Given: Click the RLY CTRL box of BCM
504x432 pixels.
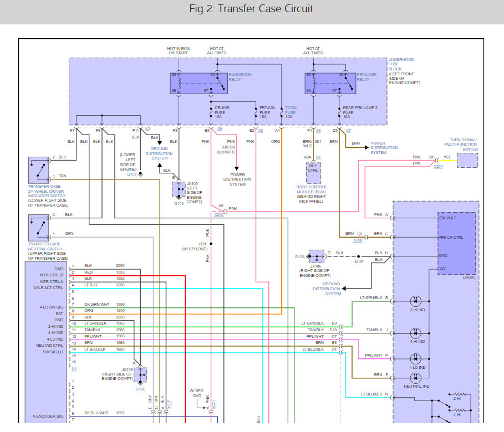Looking at the screenshot, I should [313, 172].
